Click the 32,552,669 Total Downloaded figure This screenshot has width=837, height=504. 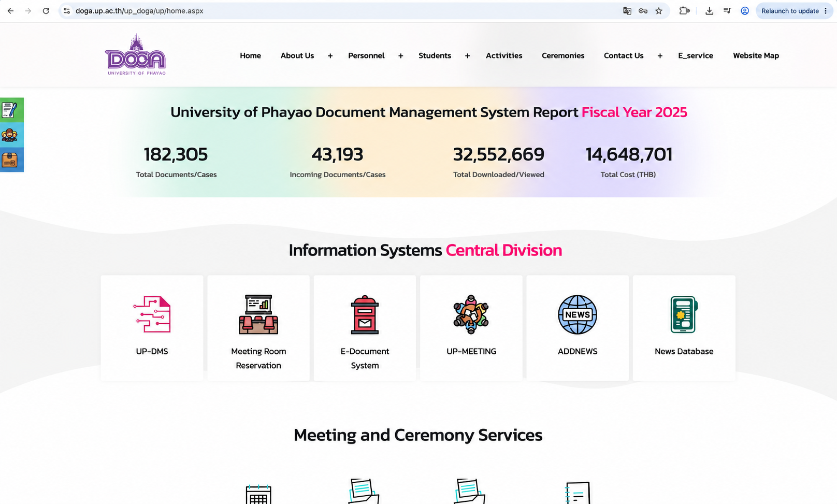(x=498, y=154)
